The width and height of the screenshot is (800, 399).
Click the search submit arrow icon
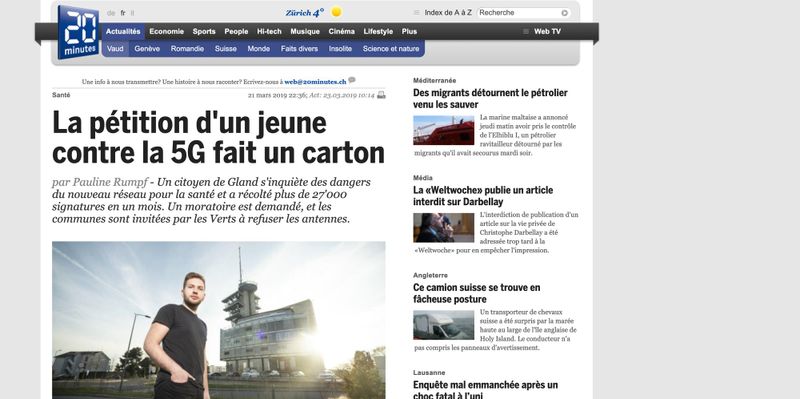pos(564,13)
